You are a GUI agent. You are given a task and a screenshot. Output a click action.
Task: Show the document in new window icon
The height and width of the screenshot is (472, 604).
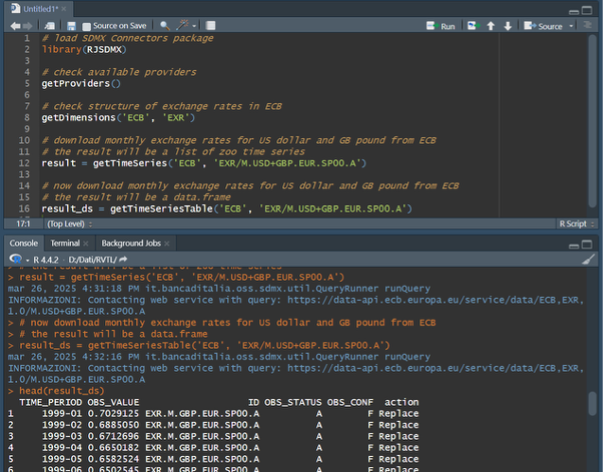[49, 25]
